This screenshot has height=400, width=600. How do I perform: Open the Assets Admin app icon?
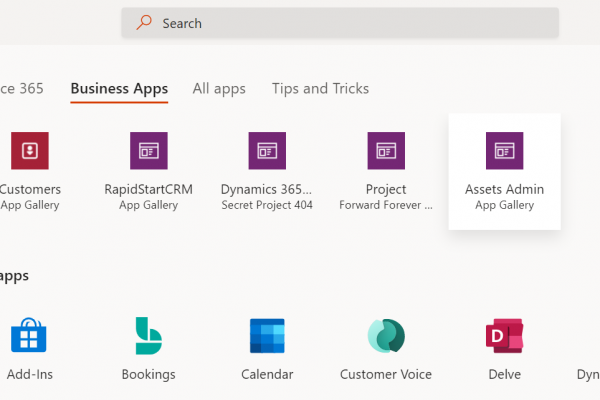click(x=505, y=150)
